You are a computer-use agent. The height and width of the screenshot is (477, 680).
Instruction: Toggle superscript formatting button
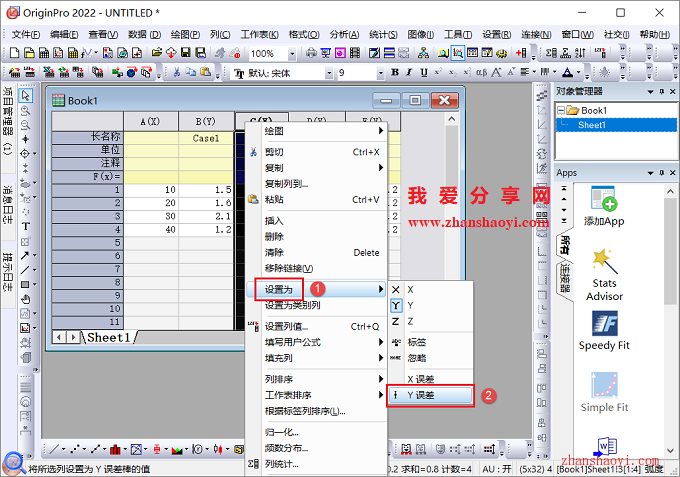[438, 72]
